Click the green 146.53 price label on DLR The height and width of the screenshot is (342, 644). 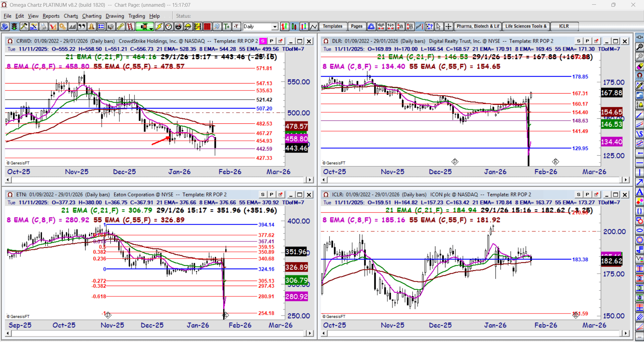612,124
